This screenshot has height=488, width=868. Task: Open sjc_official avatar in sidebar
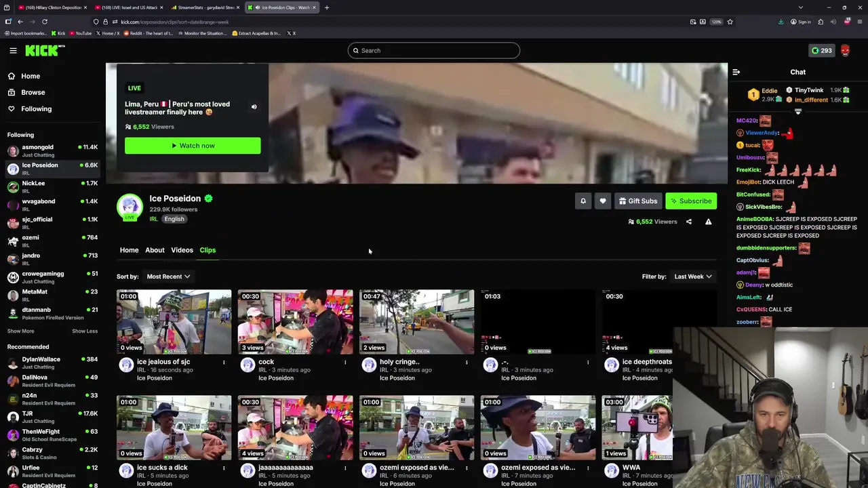tap(13, 223)
